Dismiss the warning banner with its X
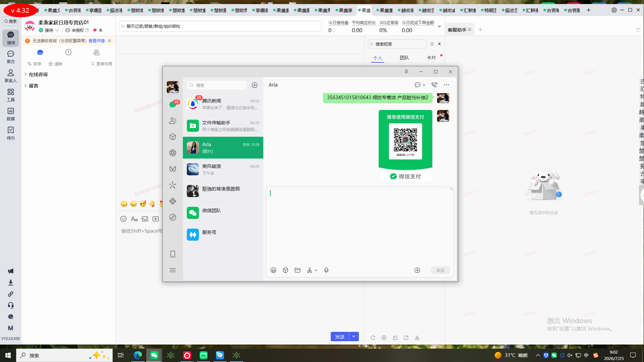Image resolution: width=644 pixels, height=362 pixels. 109,41
